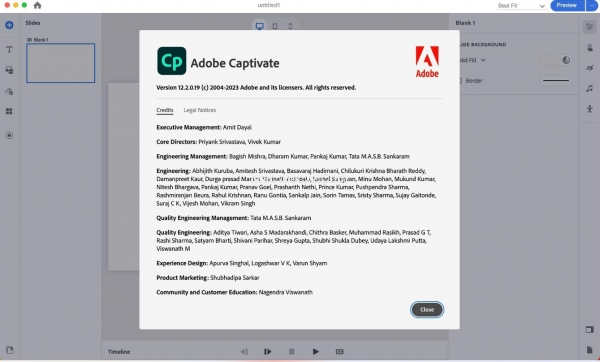Image resolution: width=600 pixels, height=362 pixels.
Task: Click the red Adobe logo
Action: 427,62
